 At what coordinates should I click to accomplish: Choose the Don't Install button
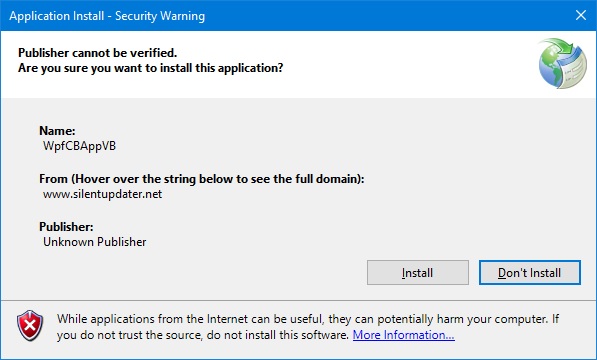click(530, 272)
